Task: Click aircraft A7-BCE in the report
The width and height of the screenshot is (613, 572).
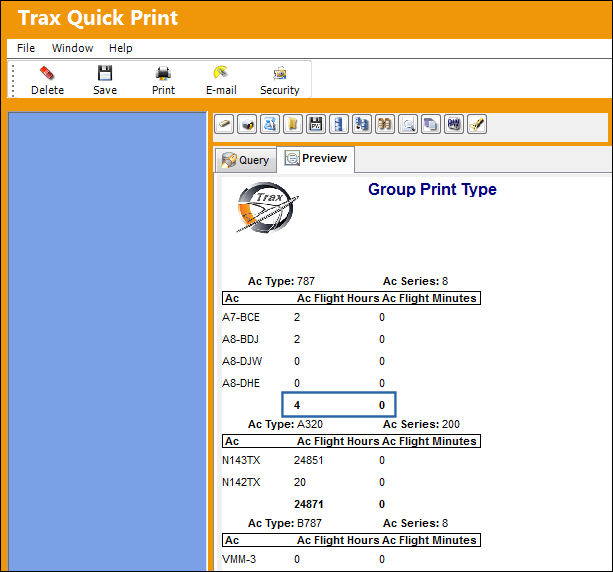Action: tap(241, 317)
